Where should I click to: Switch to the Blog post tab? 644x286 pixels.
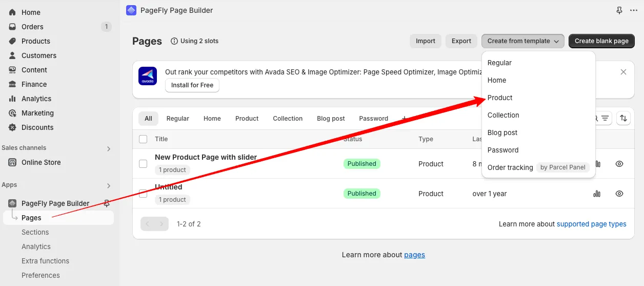(331, 119)
